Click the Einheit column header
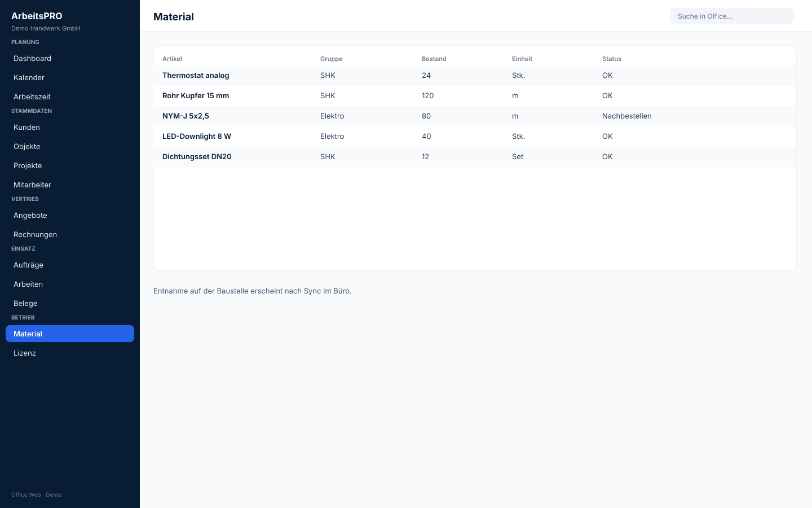The image size is (812, 508). [x=522, y=59]
